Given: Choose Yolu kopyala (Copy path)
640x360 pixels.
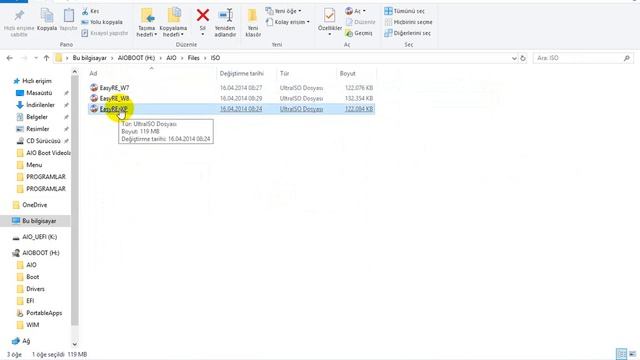Looking at the screenshot, I should pos(102,22).
